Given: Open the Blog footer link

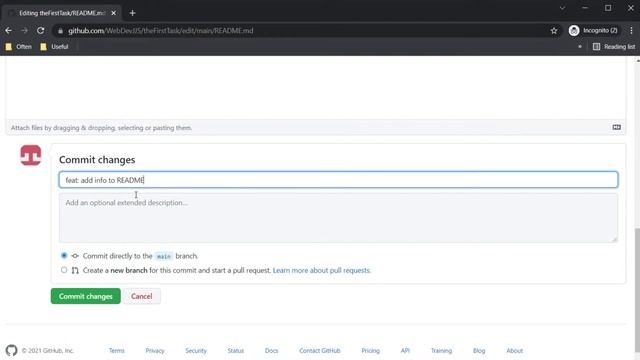Looking at the screenshot, I should click(x=479, y=351).
